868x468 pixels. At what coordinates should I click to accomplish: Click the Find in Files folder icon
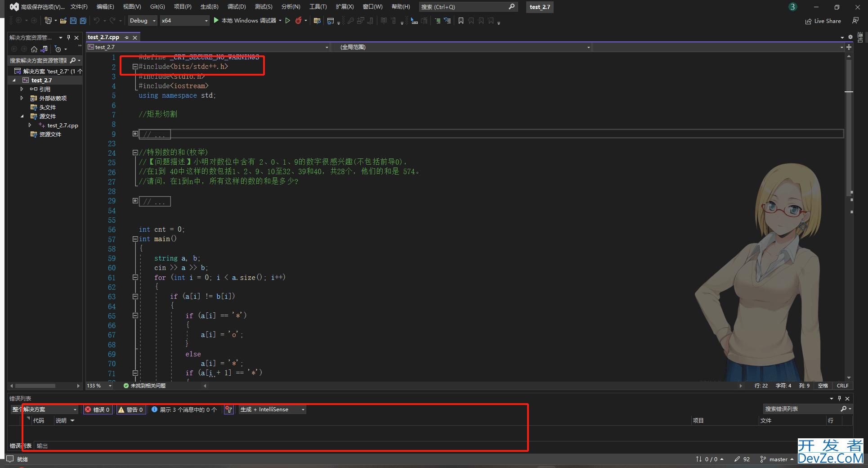tap(317, 21)
